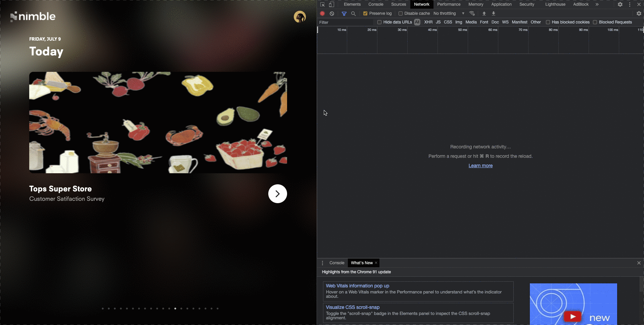The width and height of the screenshot is (644, 325).
Task: Open network conditions wifi icon
Action: point(472,13)
